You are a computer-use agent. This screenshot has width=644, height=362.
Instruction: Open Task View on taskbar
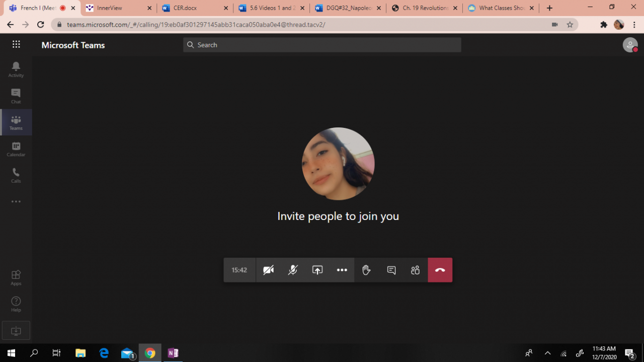(x=56, y=353)
